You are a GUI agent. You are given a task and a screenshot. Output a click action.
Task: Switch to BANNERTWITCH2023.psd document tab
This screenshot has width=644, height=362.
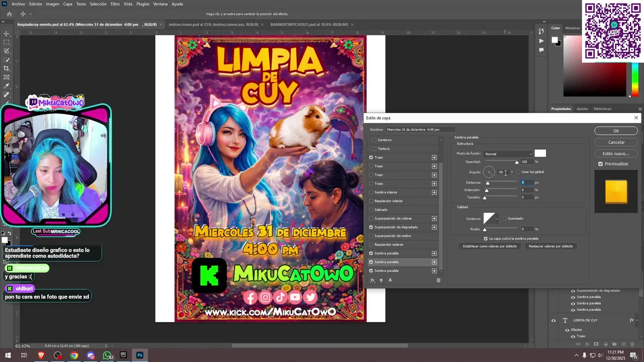(309, 24)
